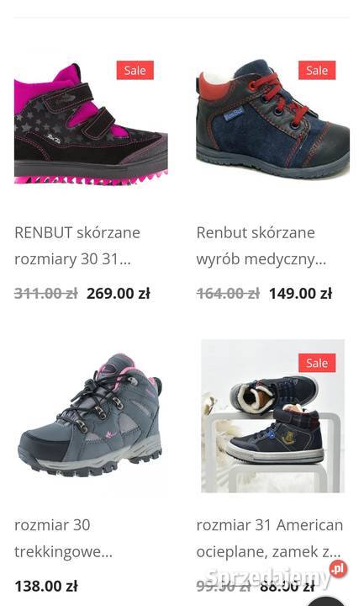Click the crossed-out 311.00 zł price
The width and height of the screenshot is (364, 606).
[46, 294]
